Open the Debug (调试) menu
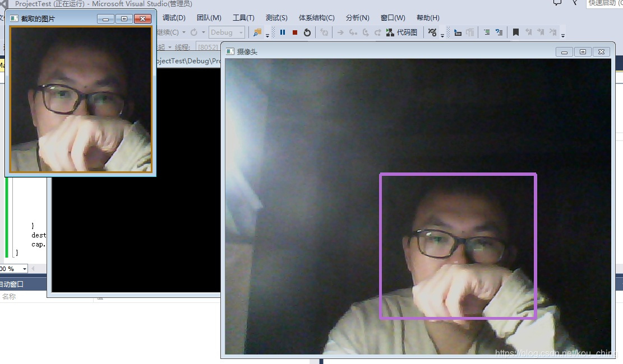This screenshot has width=623, height=364. pyautogui.click(x=174, y=18)
